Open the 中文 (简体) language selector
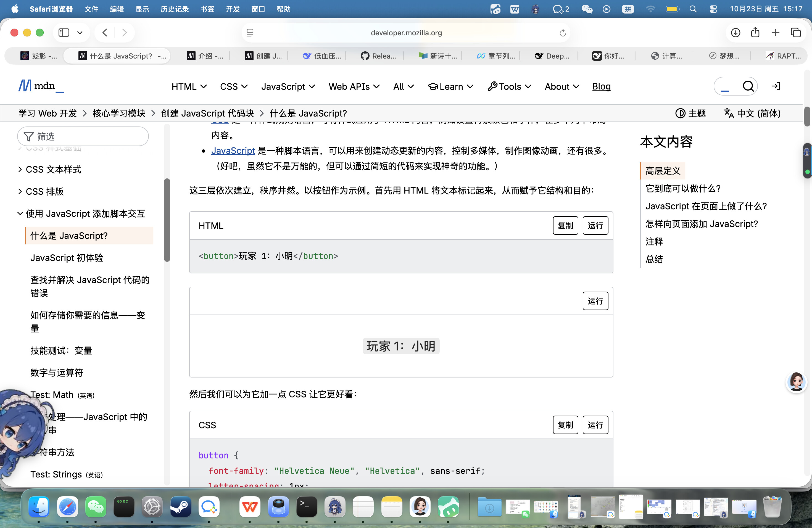 tap(752, 113)
